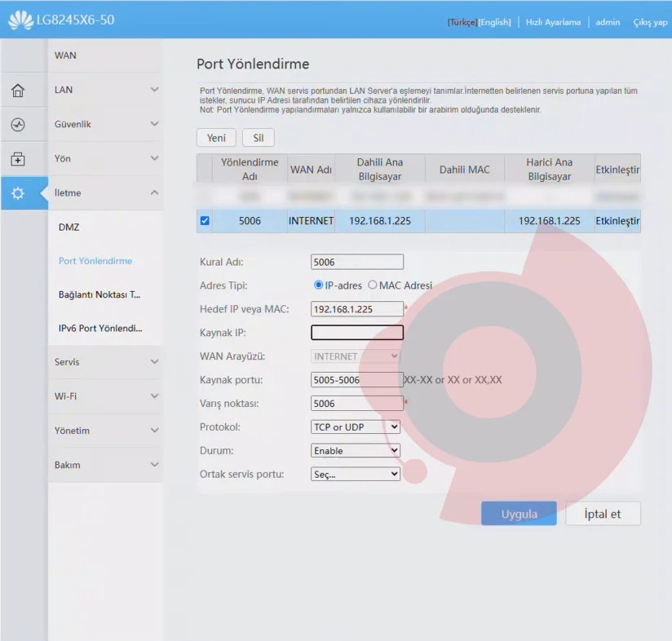Click the Yeni button

pyautogui.click(x=216, y=138)
